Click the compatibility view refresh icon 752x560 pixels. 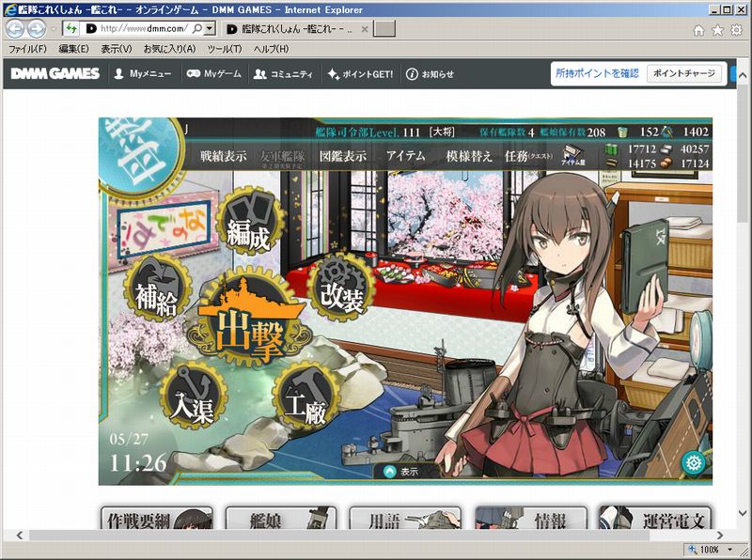click(71, 29)
